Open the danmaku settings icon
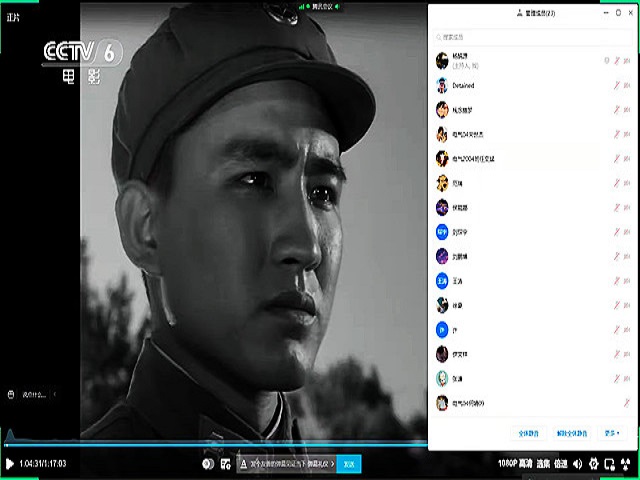The image size is (640, 480). point(226,464)
